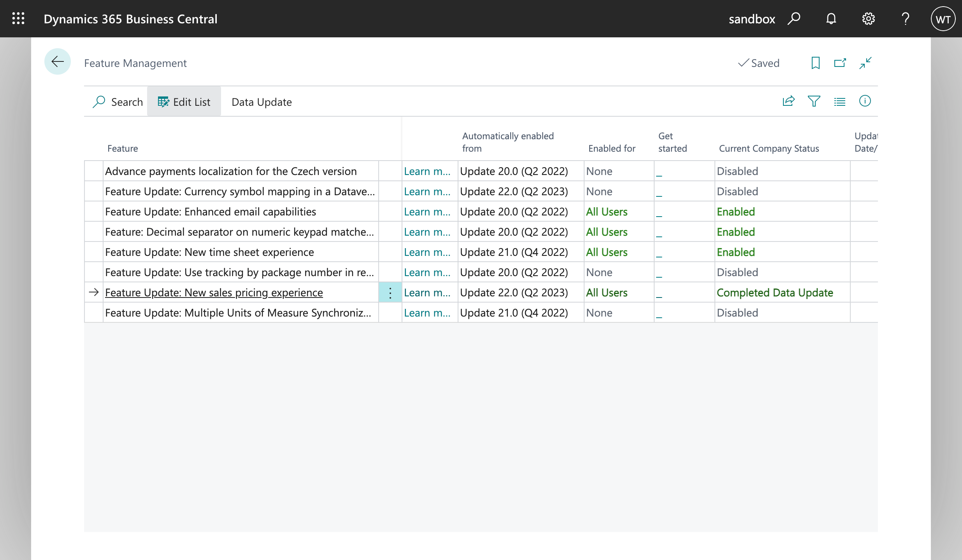Collapse the page with the arrows icon
This screenshot has height=560, width=962.
click(865, 63)
